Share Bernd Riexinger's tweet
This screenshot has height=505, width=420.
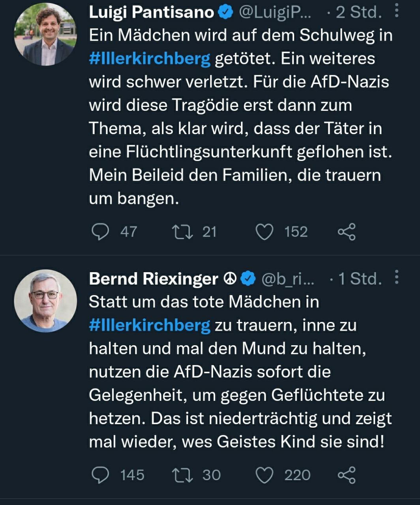(347, 475)
